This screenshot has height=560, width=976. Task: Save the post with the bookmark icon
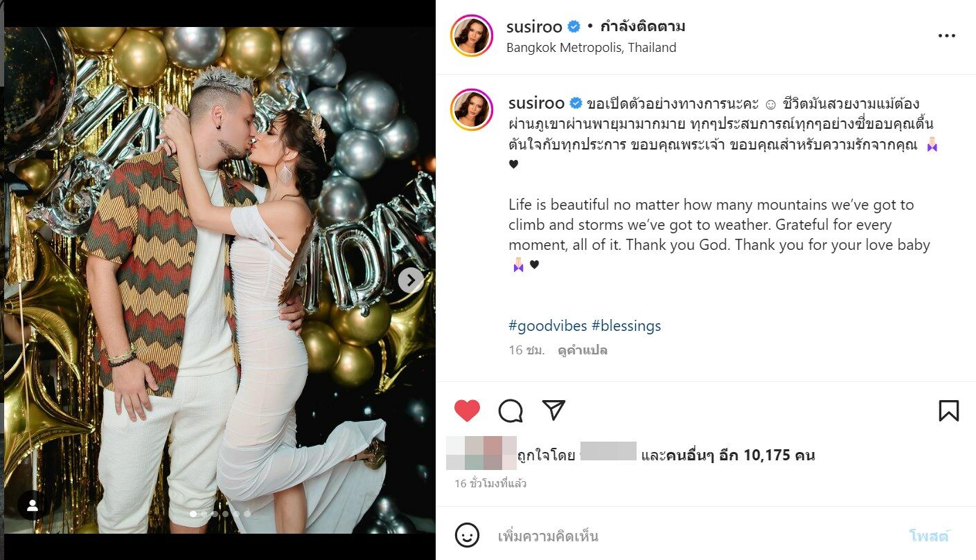click(x=948, y=410)
